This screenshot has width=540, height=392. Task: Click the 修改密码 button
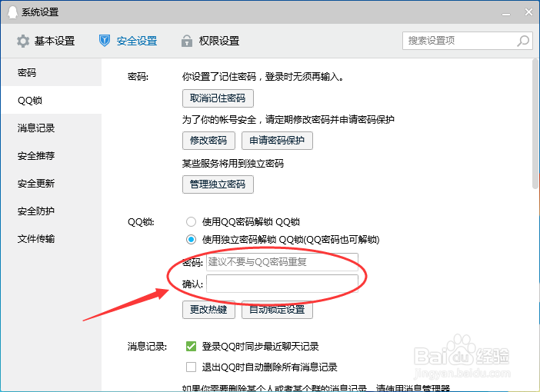tap(208, 141)
